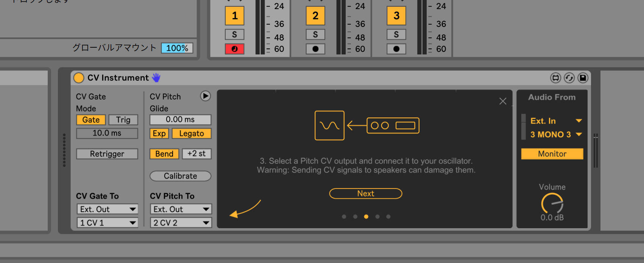Toggle pitch Bend
The image size is (644, 263).
coord(164,154)
